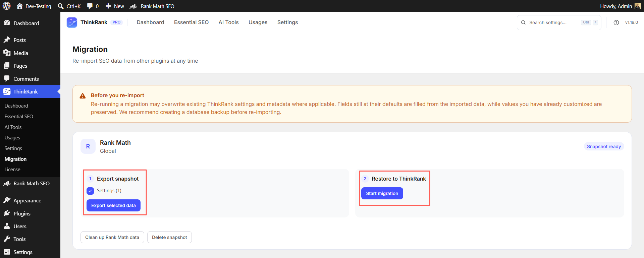This screenshot has width=644, height=258.
Task: Open the Howdy, Admin account menu
Action: (x=620, y=6)
